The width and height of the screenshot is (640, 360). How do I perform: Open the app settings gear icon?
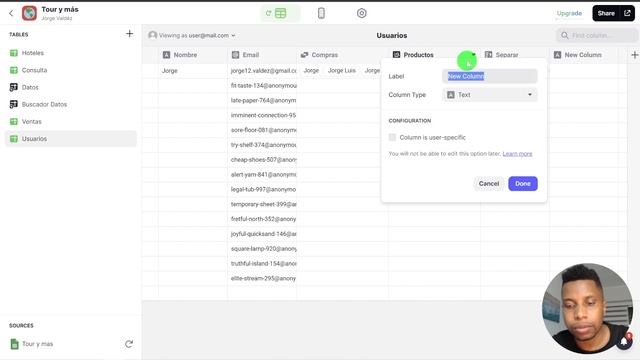[362, 13]
